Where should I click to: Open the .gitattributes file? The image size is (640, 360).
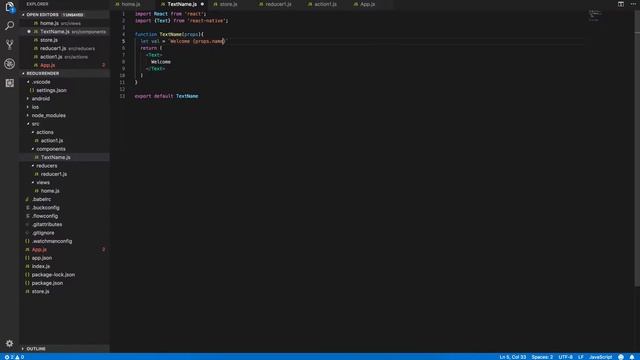coord(64,224)
